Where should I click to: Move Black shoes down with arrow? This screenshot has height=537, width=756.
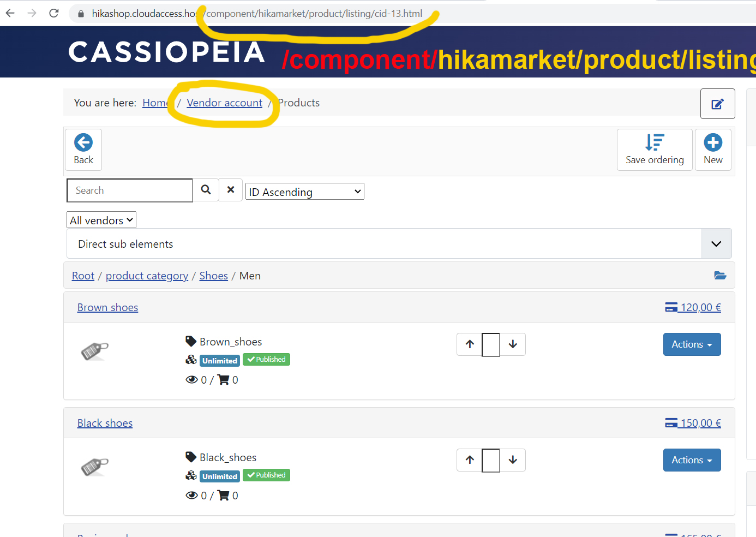click(x=513, y=460)
